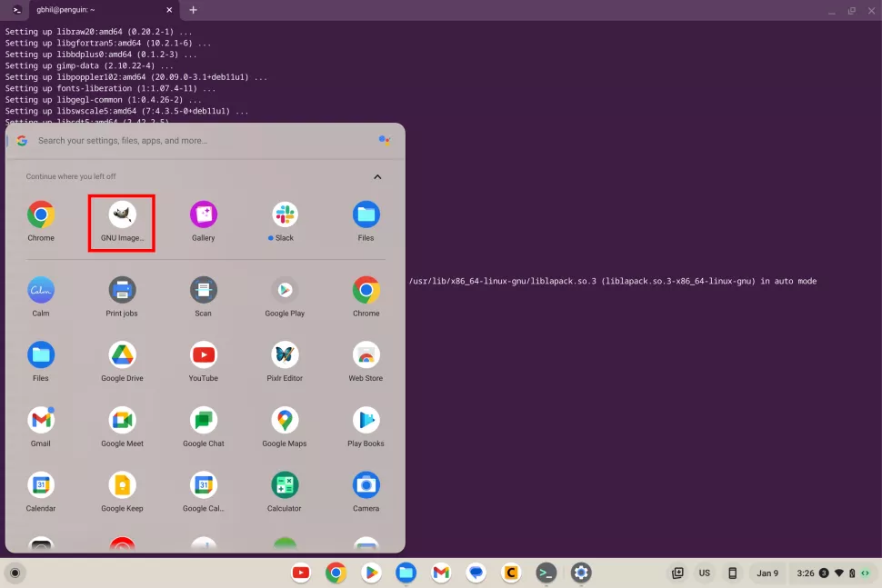This screenshot has width=882, height=588.
Task: Select the gbhil@penguin terminal tab
Action: pyautogui.click(x=91, y=10)
